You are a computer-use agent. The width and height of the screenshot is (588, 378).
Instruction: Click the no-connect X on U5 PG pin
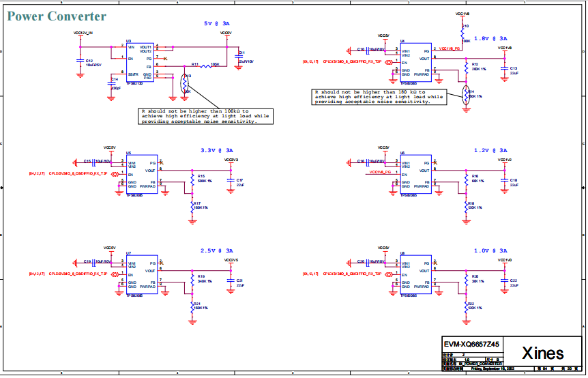click(x=162, y=163)
